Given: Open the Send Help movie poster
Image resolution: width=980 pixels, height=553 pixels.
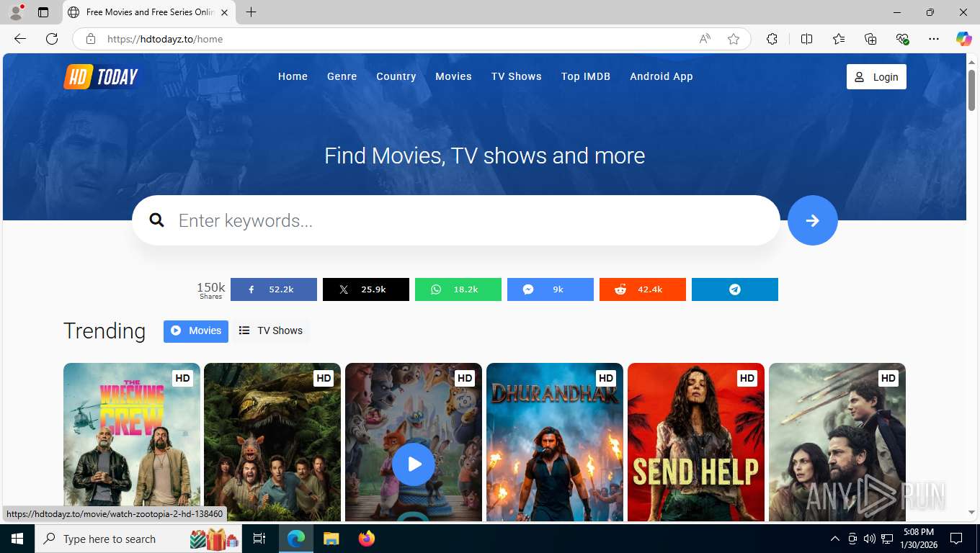Looking at the screenshot, I should 696,441.
